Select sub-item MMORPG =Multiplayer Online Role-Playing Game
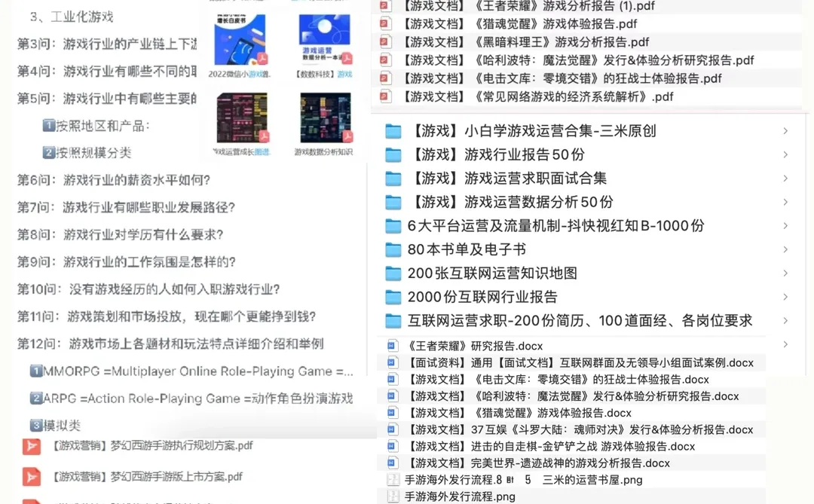 (191, 371)
